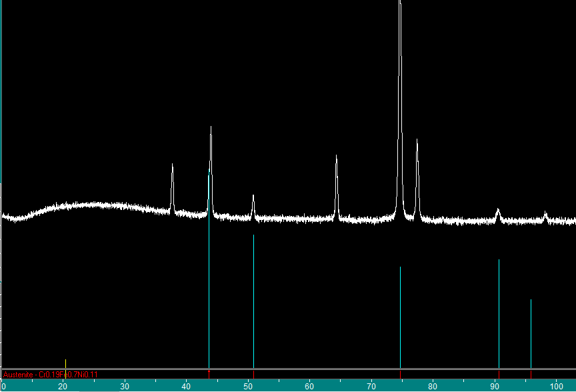Click the red tick marker near 44 degrees
The width and height of the screenshot is (576, 392).
pyautogui.click(x=209, y=375)
